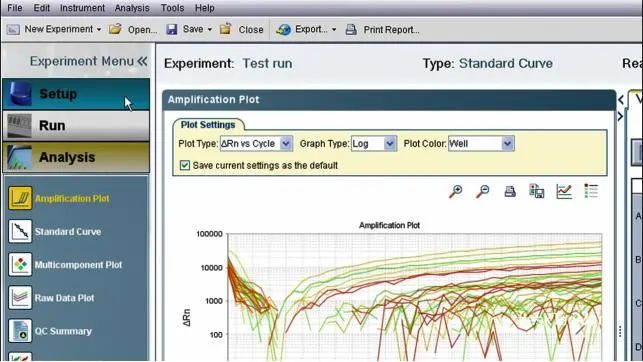
Task: Open the Amplification Plot icon in sidebar
Action: coord(20,198)
